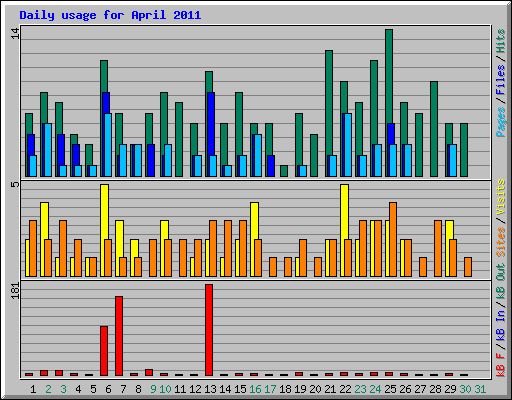Click day label '8' on the x-axis
512x400 pixels.
coord(138,389)
